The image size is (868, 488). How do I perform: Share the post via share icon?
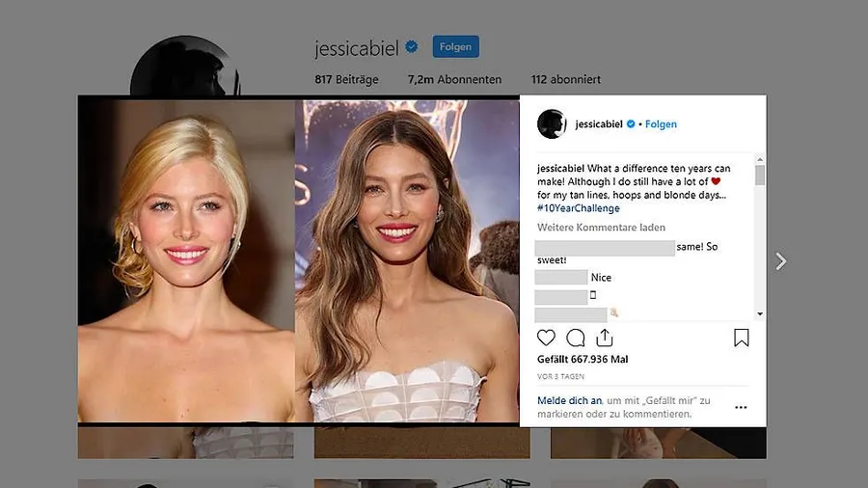[605, 338]
